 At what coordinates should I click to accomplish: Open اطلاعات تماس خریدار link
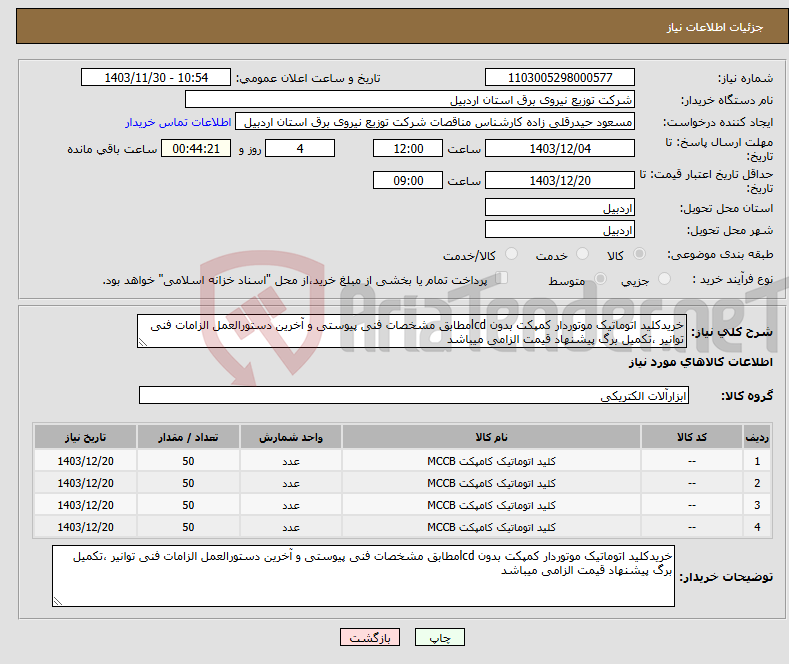pos(178,122)
